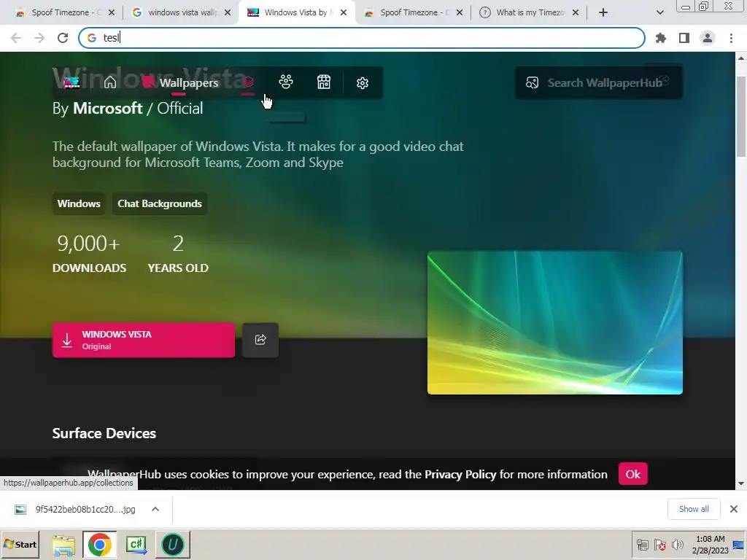
Task: Select the Chat Backgrounds tag
Action: (160, 203)
